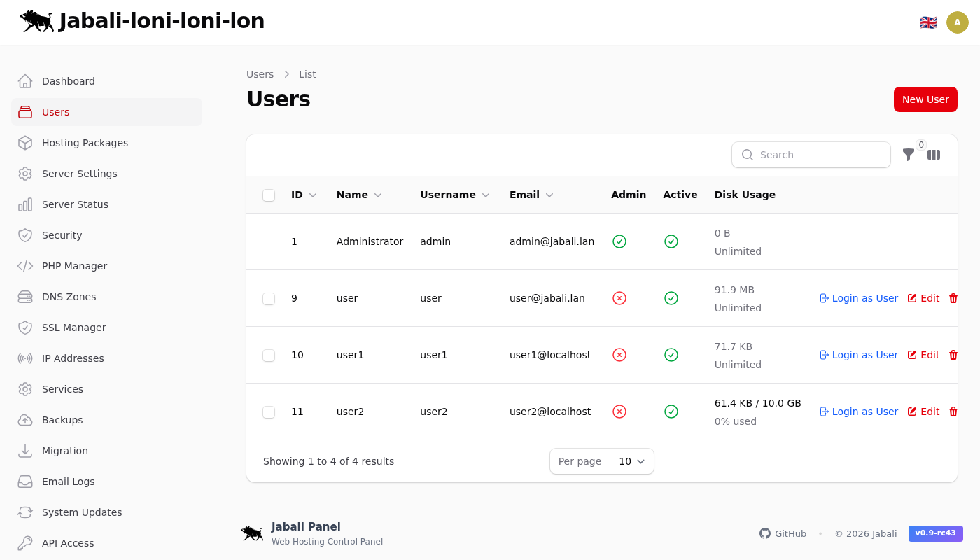Click the UK flag language icon
The height and width of the screenshot is (560, 980).
click(928, 22)
